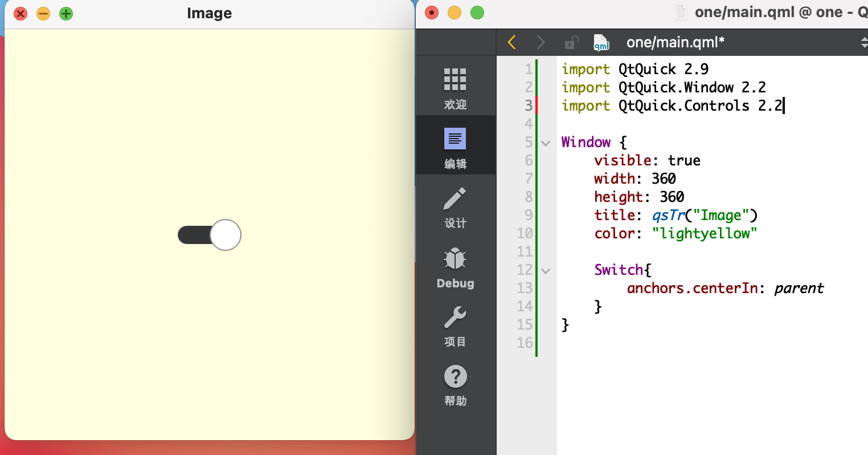Open the 帮助 Help mode
Viewport: 868px width, 455px height.
[455, 385]
